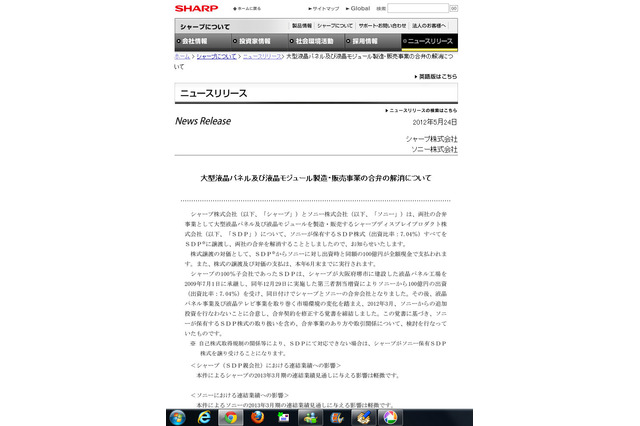This screenshot has width=640, height=426.
Task: Open シャープについて in top navigation strip
Action: click(x=335, y=26)
